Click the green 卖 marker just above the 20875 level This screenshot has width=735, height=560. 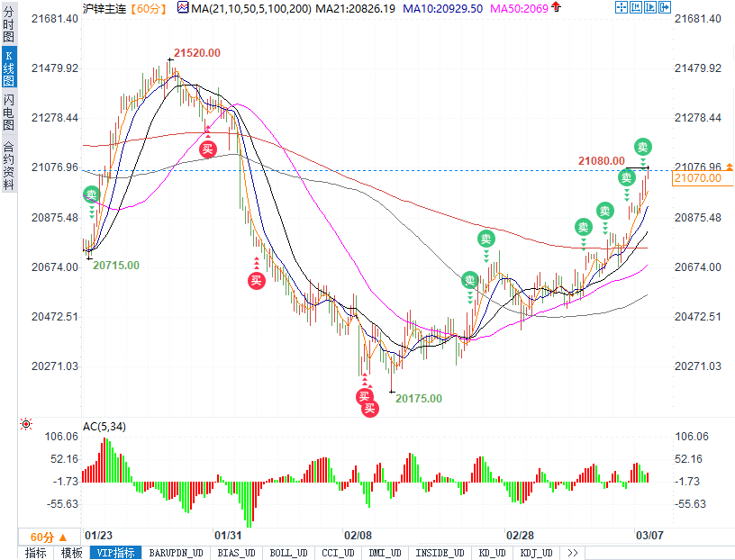(x=605, y=211)
